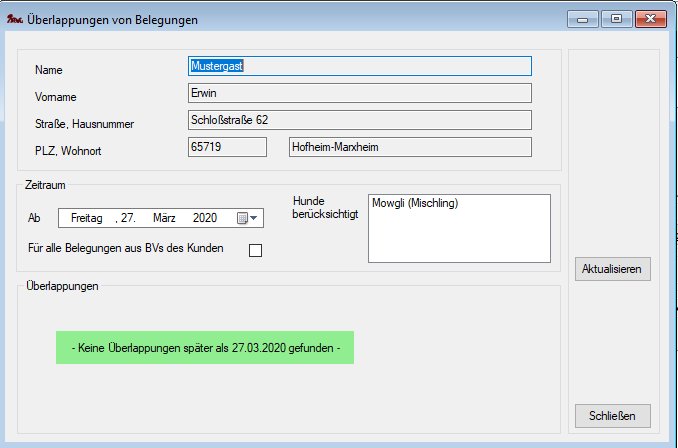Image resolution: width=678 pixels, height=448 pixels.
Task: Select the weekday 'Freitag' in the date picker
Action: pos(87,218)
